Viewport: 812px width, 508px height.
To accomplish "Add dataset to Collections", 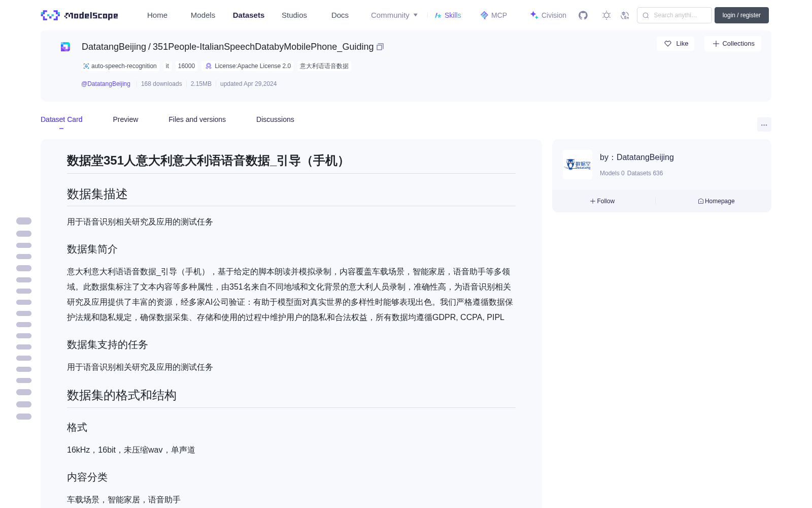I will [733, 44].
